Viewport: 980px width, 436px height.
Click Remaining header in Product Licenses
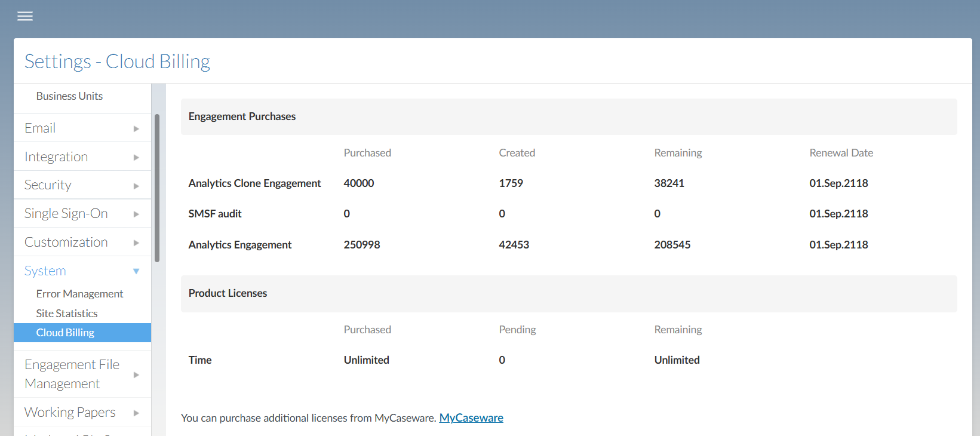click(678, 330)
